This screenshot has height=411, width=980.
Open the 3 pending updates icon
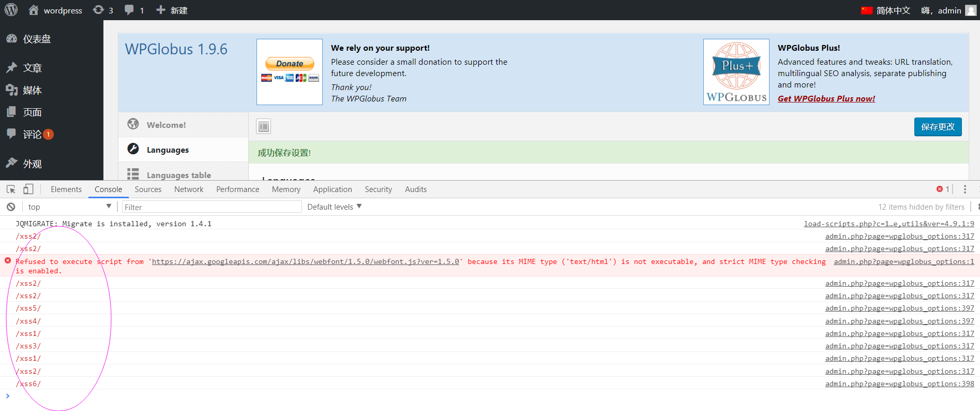pyautogui.click(x=103, y=10)
